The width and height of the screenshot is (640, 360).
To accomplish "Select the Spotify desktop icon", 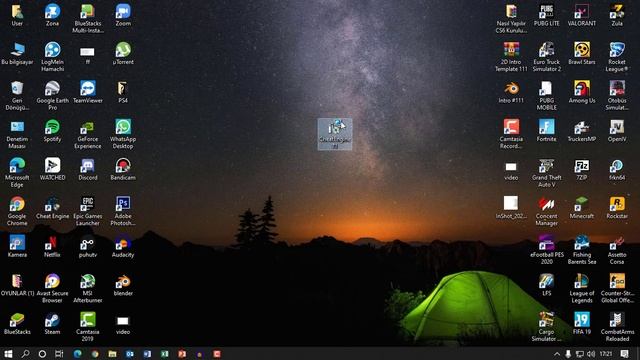I will coord(52,131).
